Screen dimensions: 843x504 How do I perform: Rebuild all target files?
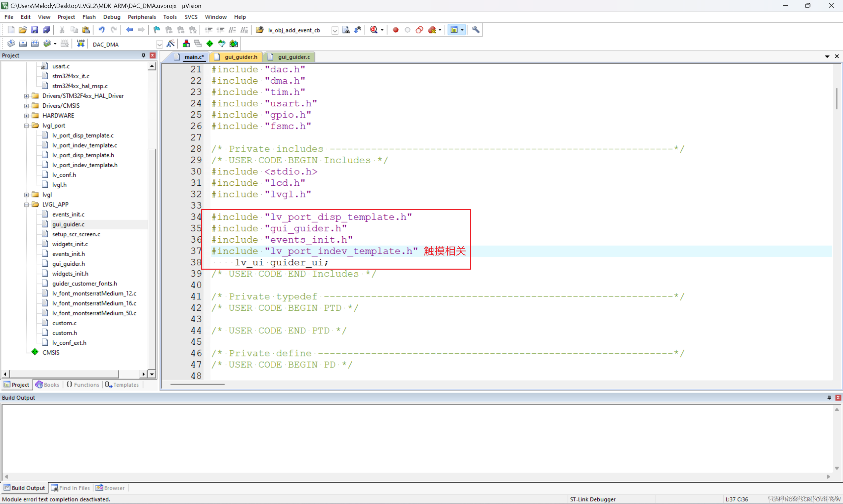pos(35,43)
